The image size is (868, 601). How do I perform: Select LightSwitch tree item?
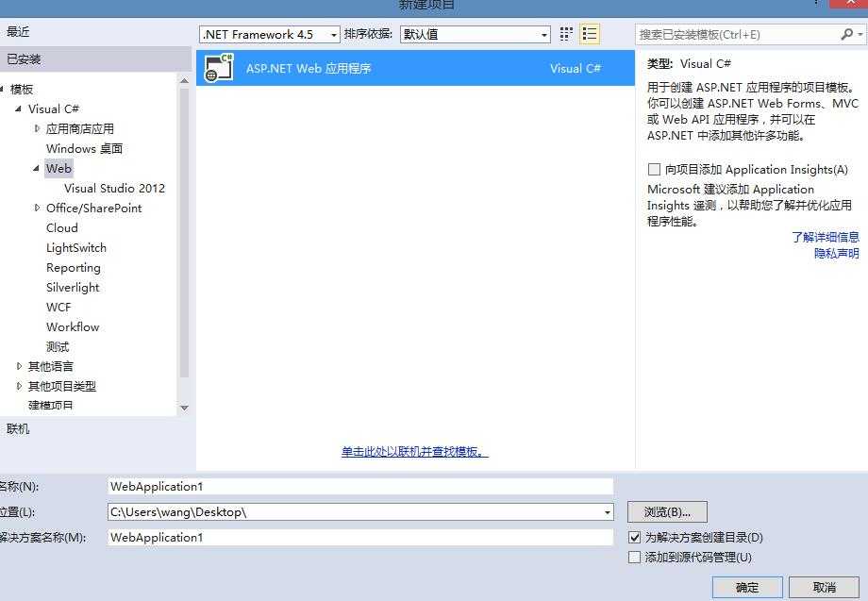75,248
